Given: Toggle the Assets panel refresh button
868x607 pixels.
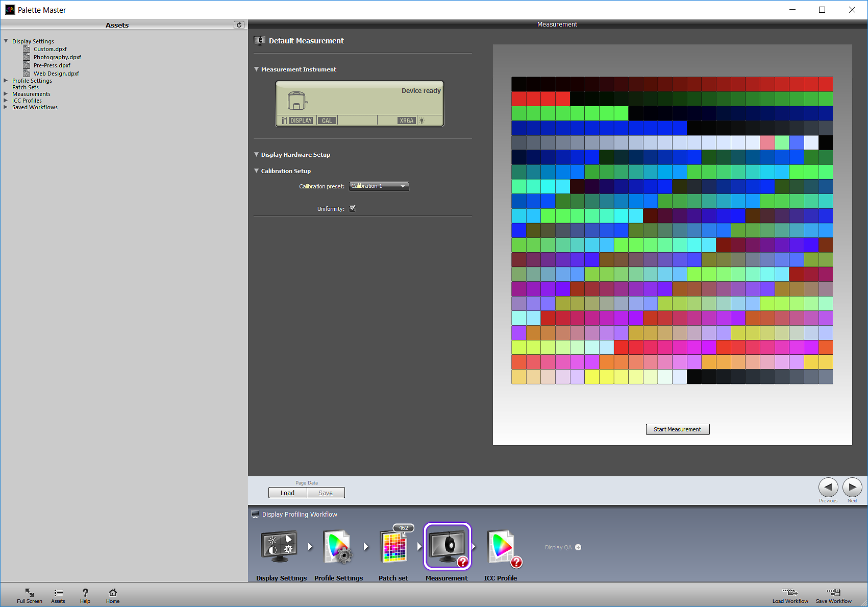Looking at the screenshot, I should pos(239,25).
